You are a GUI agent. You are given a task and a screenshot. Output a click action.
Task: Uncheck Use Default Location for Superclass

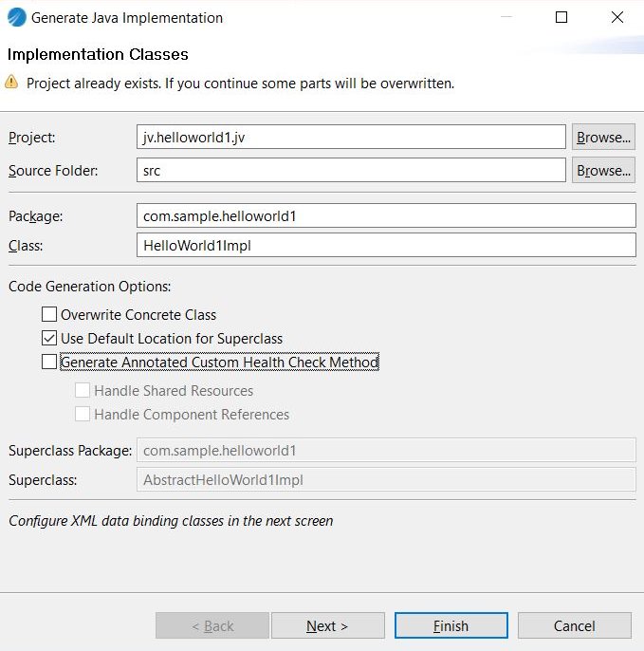tap(49, 338)
